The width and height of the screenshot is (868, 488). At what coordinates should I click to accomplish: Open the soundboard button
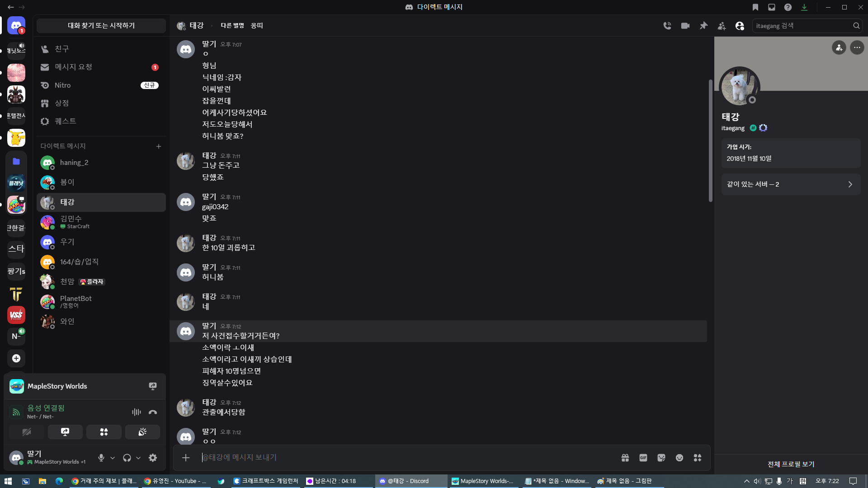[142, 432]
